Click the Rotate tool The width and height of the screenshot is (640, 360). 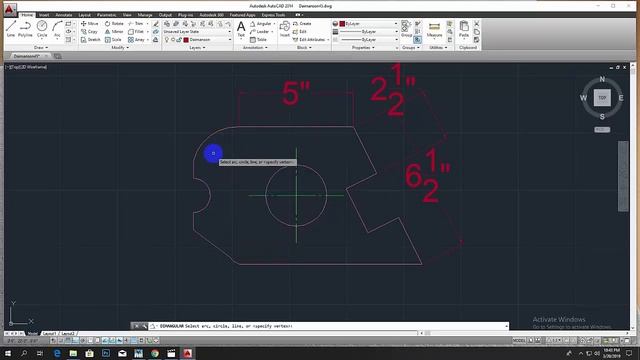(114, 24)
